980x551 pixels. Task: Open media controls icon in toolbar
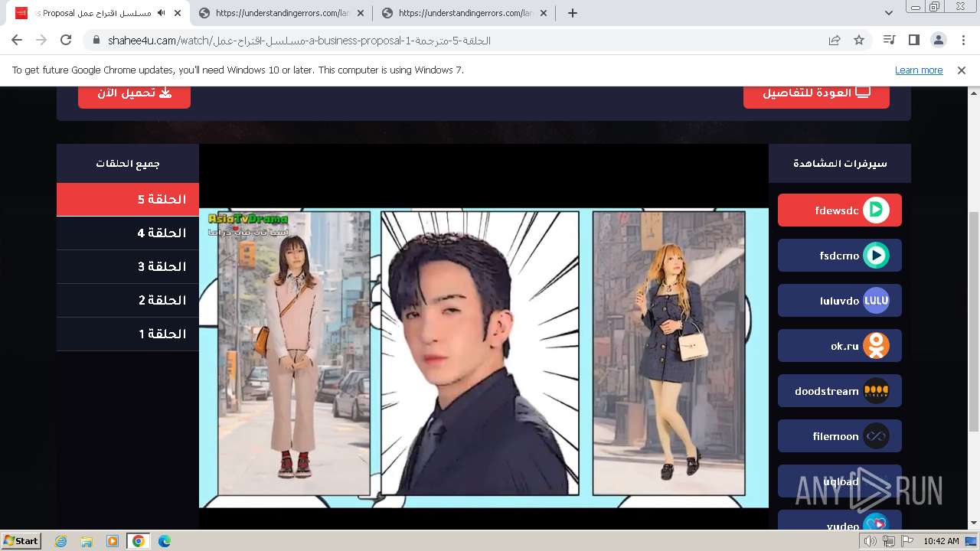tap(889, 40)
